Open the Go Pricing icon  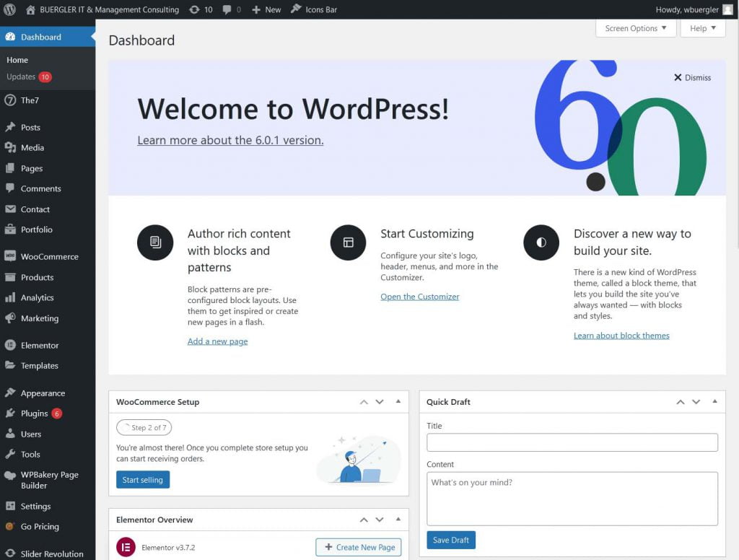tap(10, 526)
